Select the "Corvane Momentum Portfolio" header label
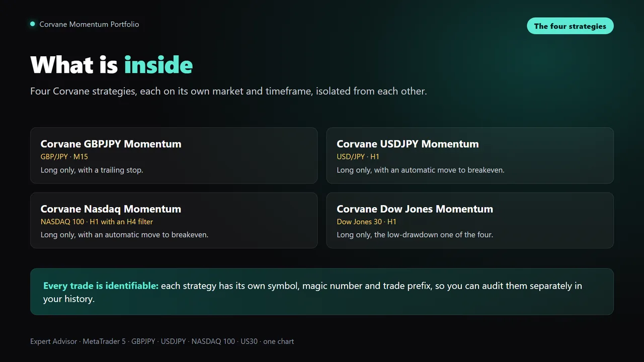Viewport: 644px width, 362px height. [x=89, y=24]
